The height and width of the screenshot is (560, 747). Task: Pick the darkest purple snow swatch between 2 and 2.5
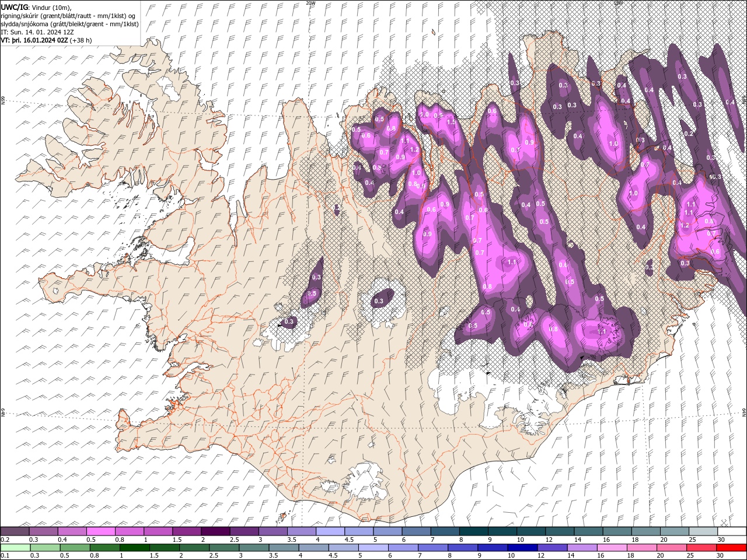pos(215,531)
